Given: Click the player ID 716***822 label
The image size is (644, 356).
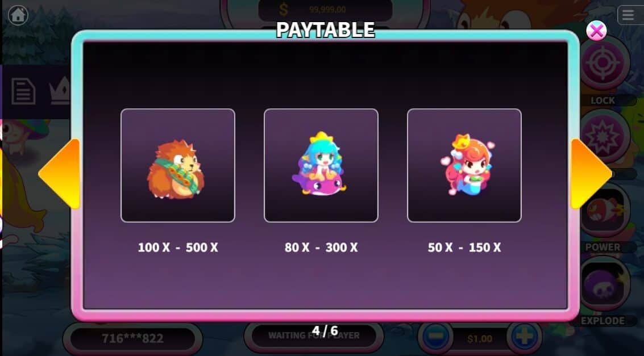Looking at the screenshot, I should (x=132, y=338).
